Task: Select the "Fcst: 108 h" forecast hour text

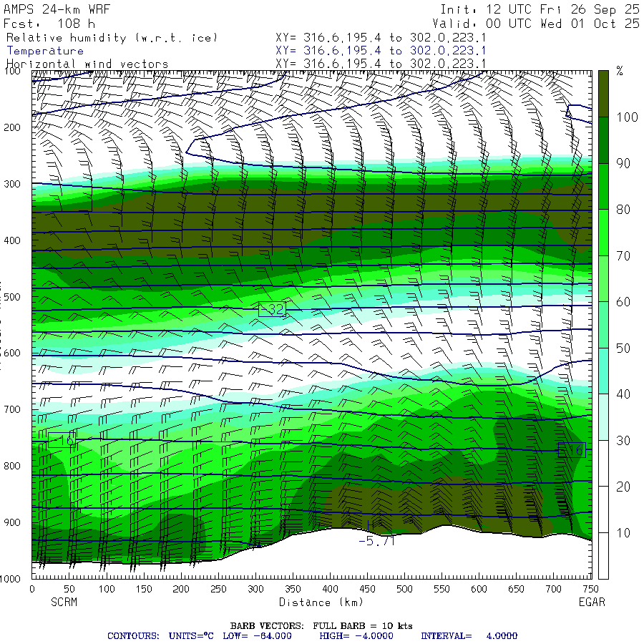Action: coord(49,24)
